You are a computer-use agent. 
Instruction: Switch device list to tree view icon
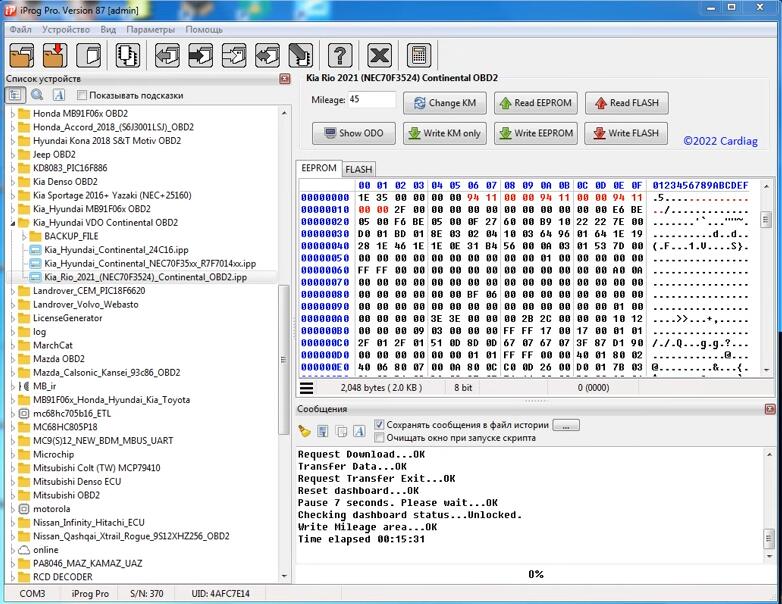(15, 95)
